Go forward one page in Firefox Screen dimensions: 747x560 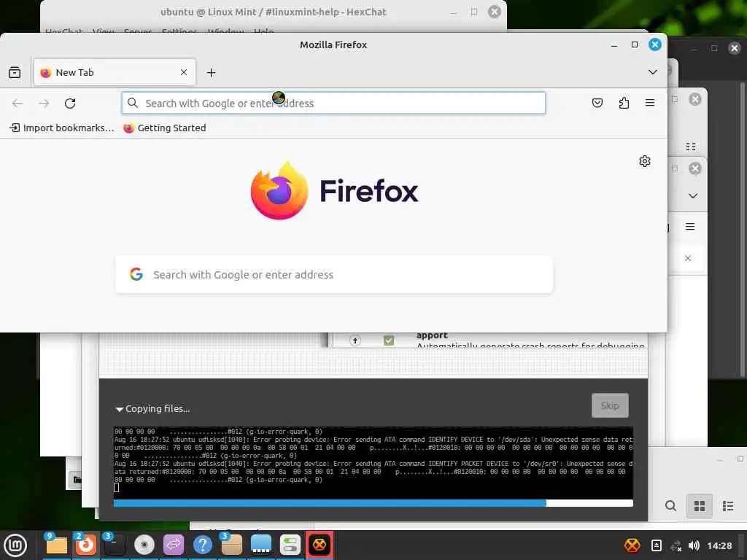click(44, 104)
